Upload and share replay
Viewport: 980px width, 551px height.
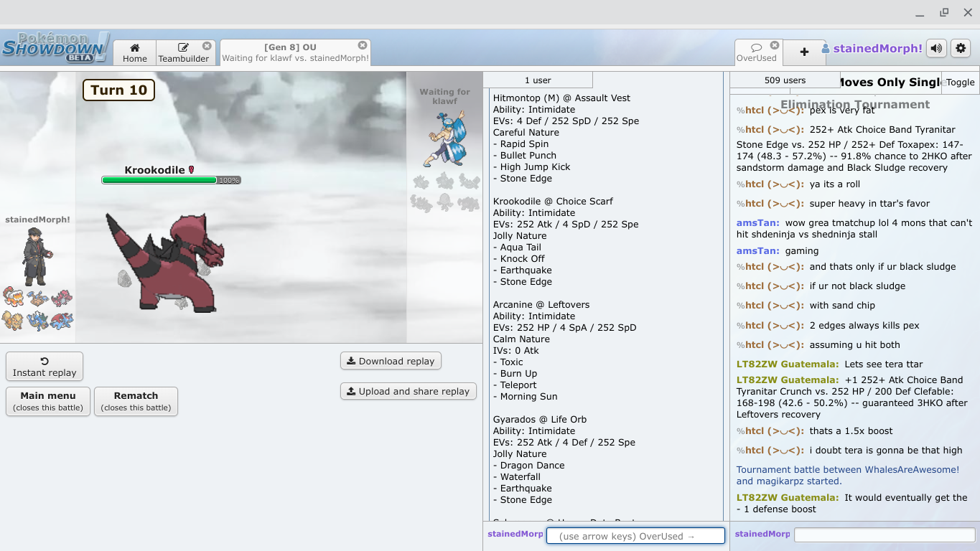click(409, 391)
